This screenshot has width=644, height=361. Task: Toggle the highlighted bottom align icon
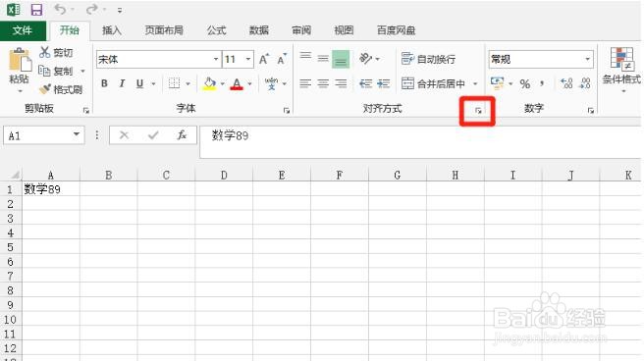point(341,59)
